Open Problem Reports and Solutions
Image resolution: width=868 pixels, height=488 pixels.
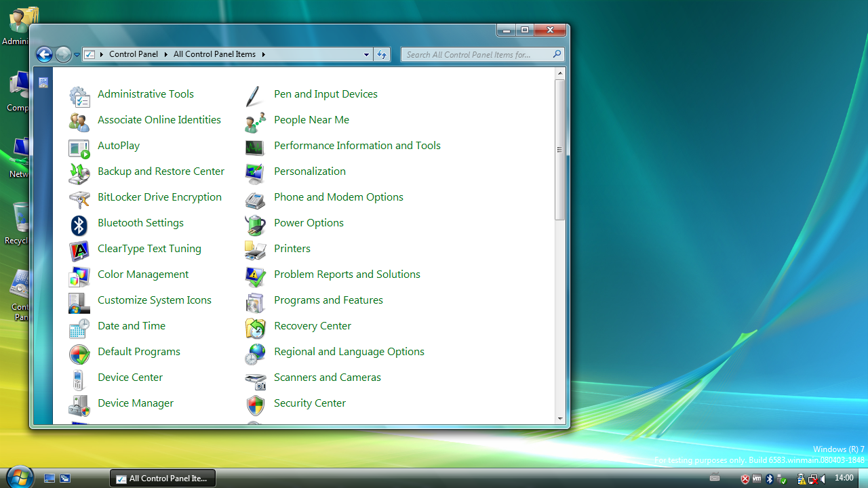[x=347, y=274]
